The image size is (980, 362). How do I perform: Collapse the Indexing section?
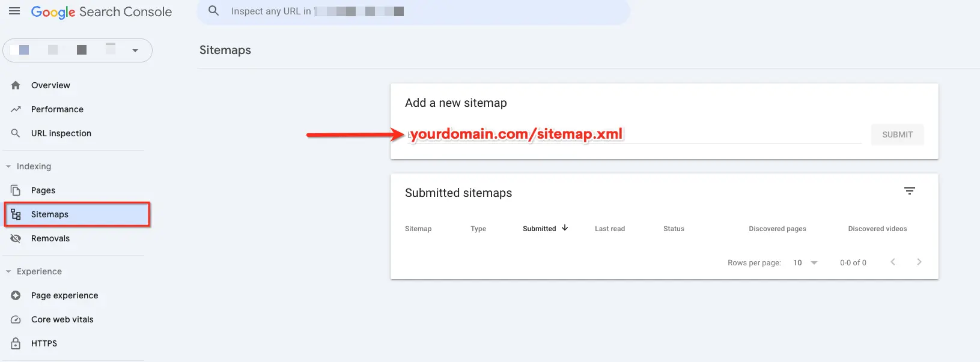click(8, 166)
